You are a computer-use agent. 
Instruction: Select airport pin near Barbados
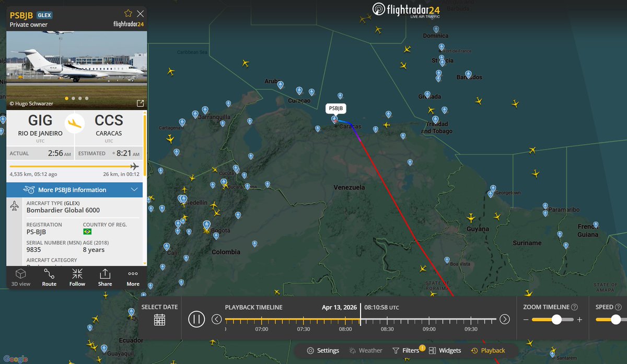(468, 74)
